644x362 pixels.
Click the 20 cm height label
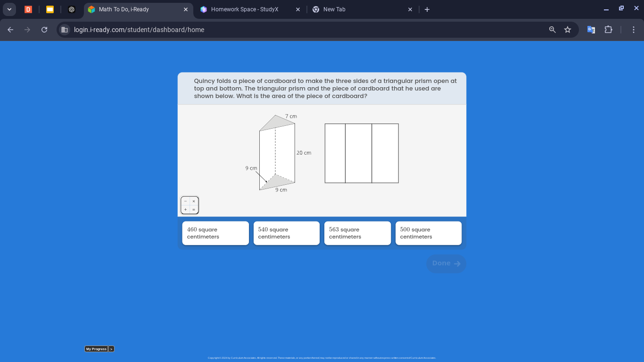(x=304, y=153)
